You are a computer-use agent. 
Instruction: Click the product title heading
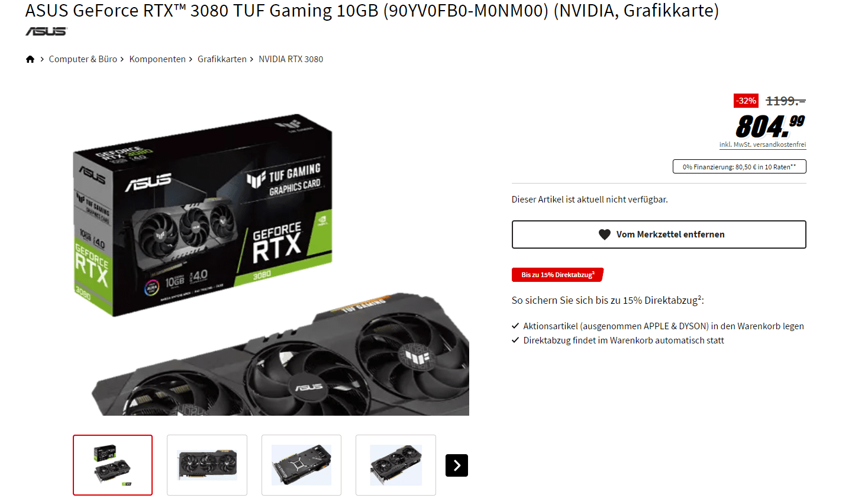tap(372, 11)
